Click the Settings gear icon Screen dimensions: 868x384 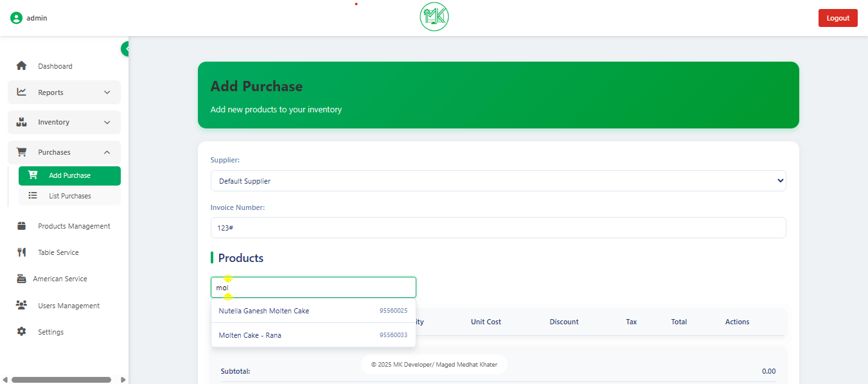pos(21,332)
